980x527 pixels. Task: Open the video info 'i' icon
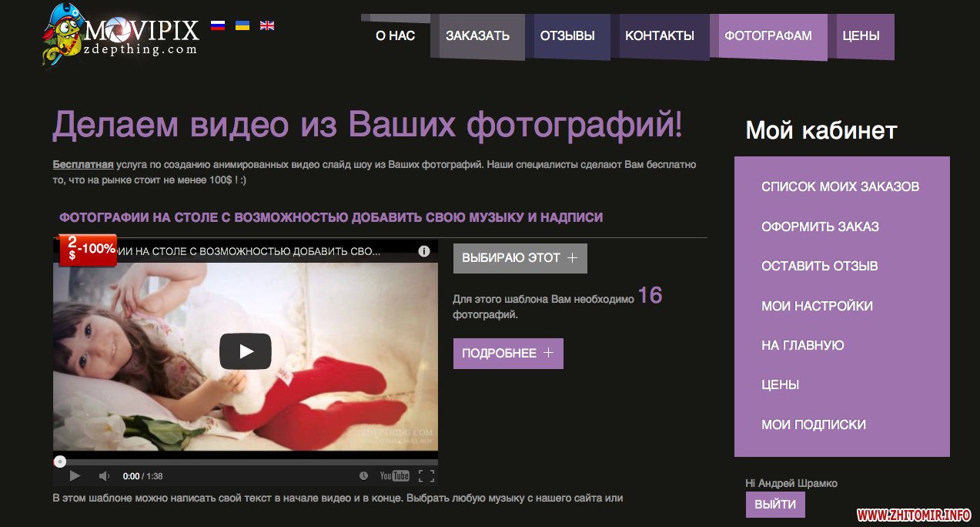pos(423,251)
